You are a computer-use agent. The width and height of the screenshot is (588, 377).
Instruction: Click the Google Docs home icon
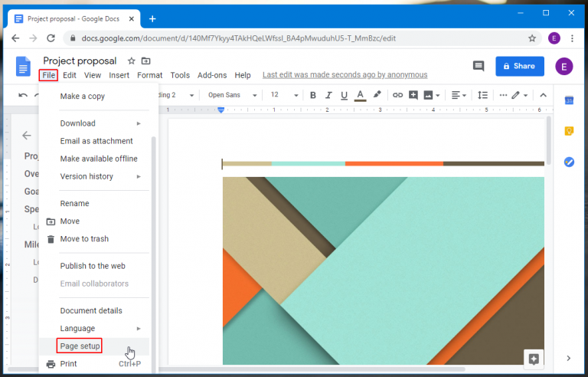23,67
